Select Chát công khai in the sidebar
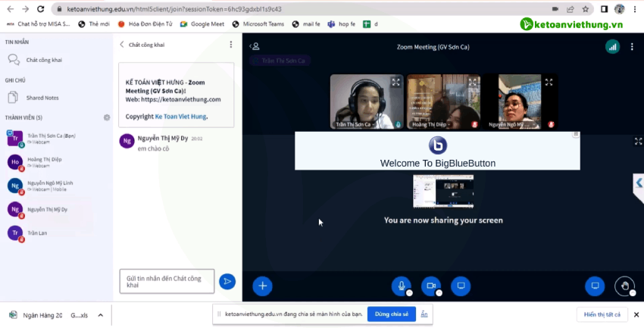This screenshot has height=328, width=644. pos(42,59)
